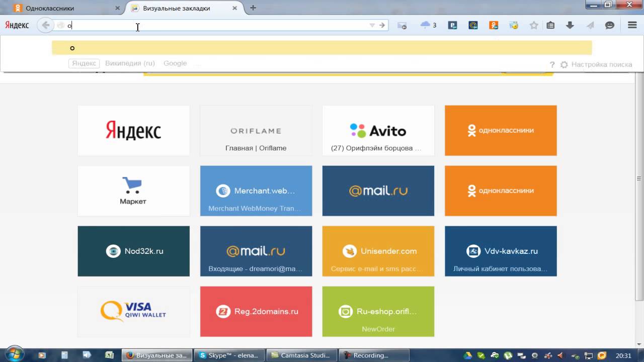This screenshot has width=644, height=362.
Task: Open Настройка поиска settings
Action: tap(597, 64)
